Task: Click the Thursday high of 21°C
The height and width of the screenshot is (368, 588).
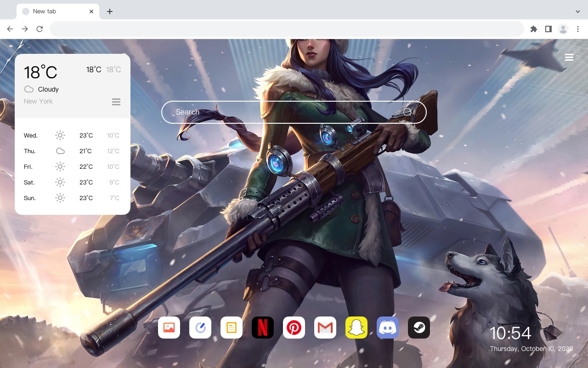Action: (x=85, y=151)
